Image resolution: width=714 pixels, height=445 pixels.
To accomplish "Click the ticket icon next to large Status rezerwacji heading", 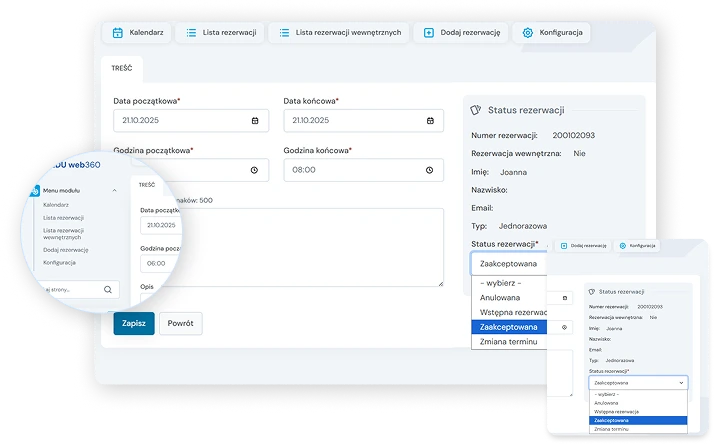I will tap(477, 110).
